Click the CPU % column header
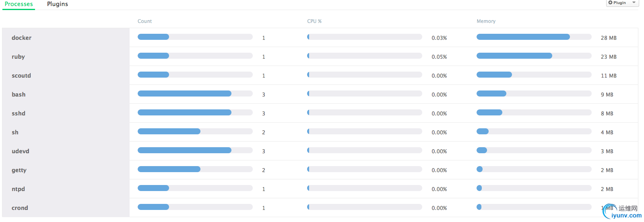 coord(314,21)
